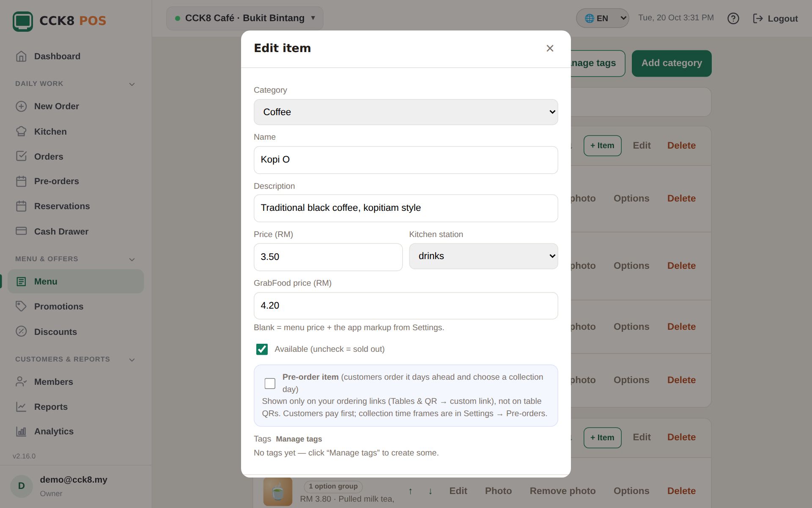This screenshot has height=508, width=812.
Task: Move item down with arrow icon
Action: [430, 491]
